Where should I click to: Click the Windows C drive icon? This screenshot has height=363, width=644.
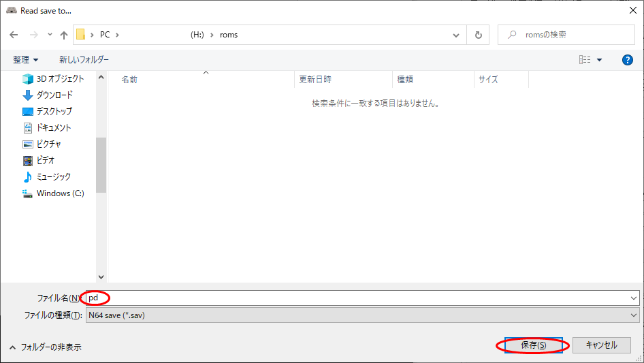pyautogui.click(x=27, y=193)
